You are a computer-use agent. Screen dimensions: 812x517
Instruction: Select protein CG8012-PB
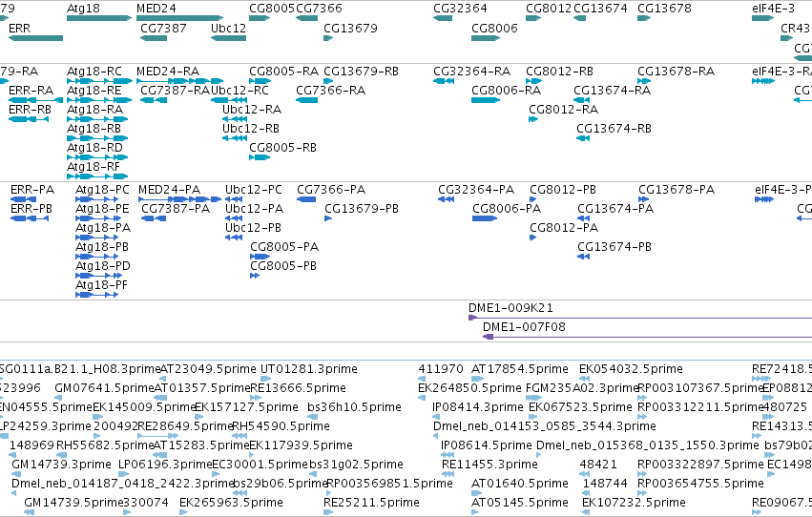pos(563,190)
